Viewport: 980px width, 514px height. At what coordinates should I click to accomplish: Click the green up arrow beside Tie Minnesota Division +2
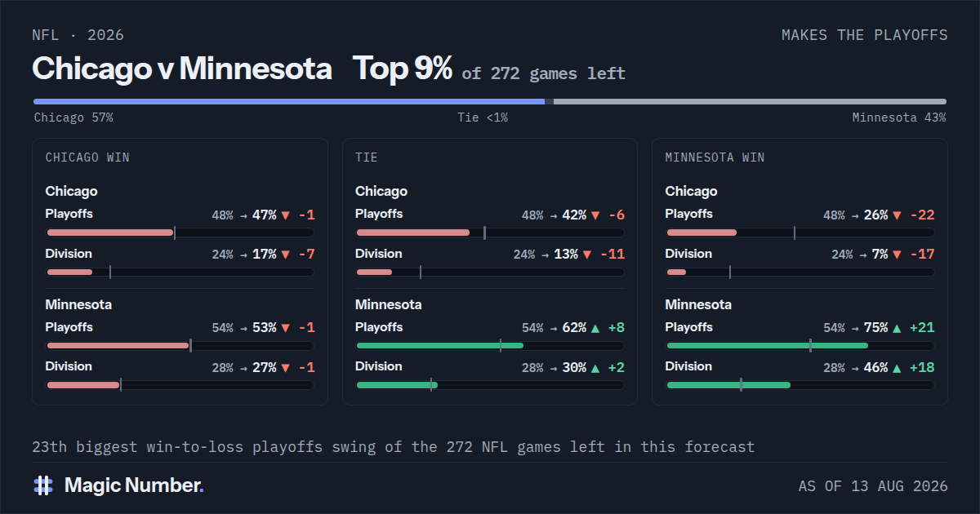595,368
